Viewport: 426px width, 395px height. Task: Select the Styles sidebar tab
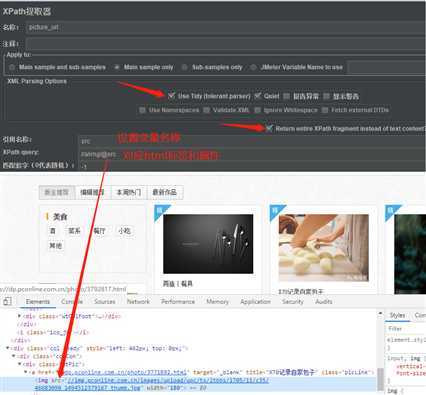(x=397, y=315)
